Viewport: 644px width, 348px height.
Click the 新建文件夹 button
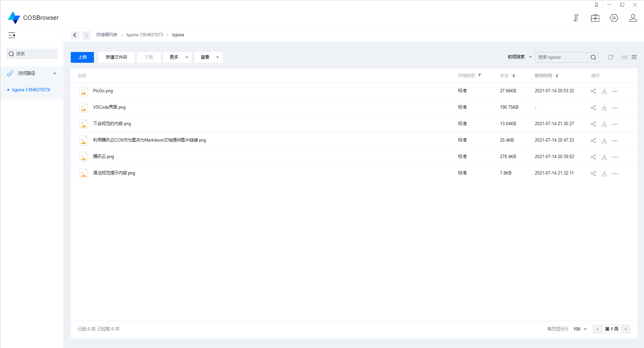(116, 57)
